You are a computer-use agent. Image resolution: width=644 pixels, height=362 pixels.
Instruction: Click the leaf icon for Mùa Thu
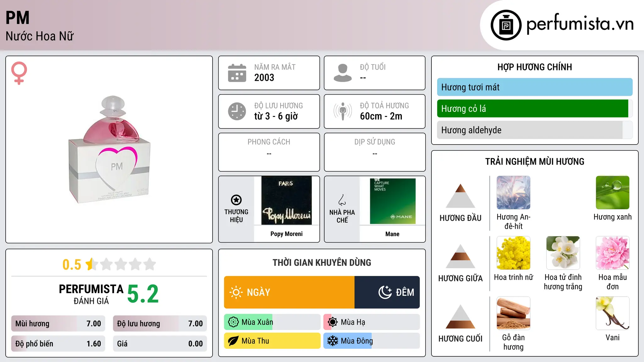click(x=233, y=341)
